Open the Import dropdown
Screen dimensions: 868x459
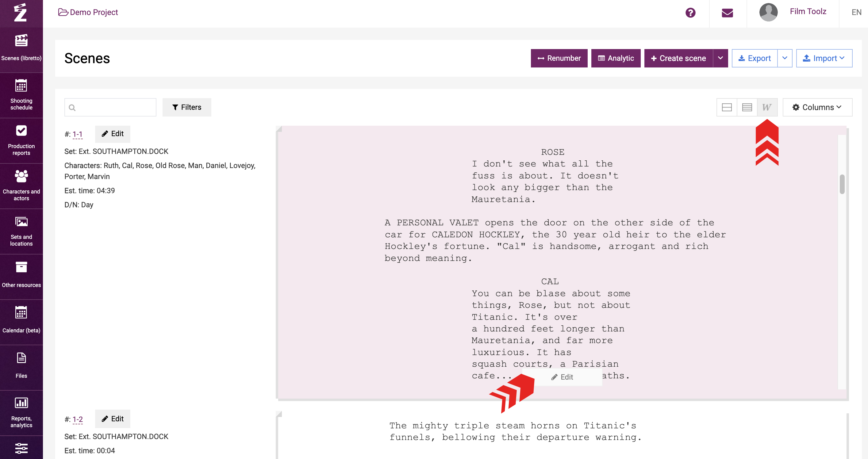click(824, 58)
